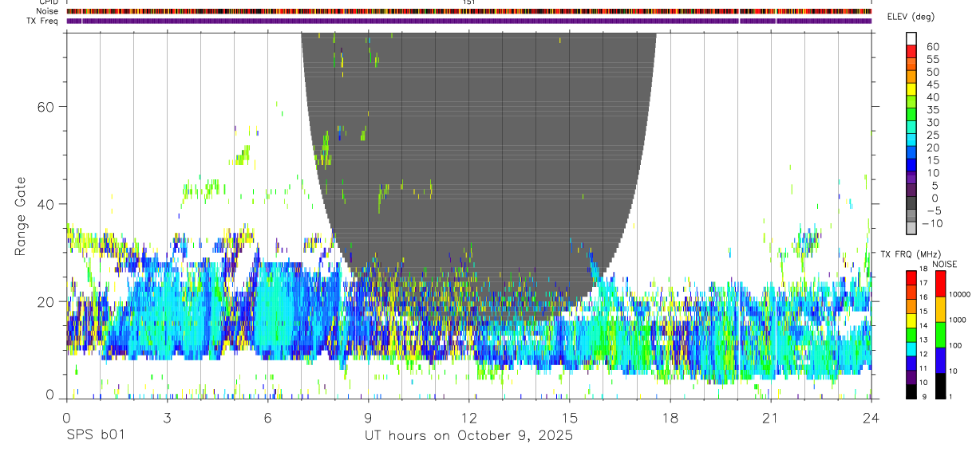Select the cyan segment of TX FRQ bar
The width and height of the screenshot is (980, 452).
(912, 348)
